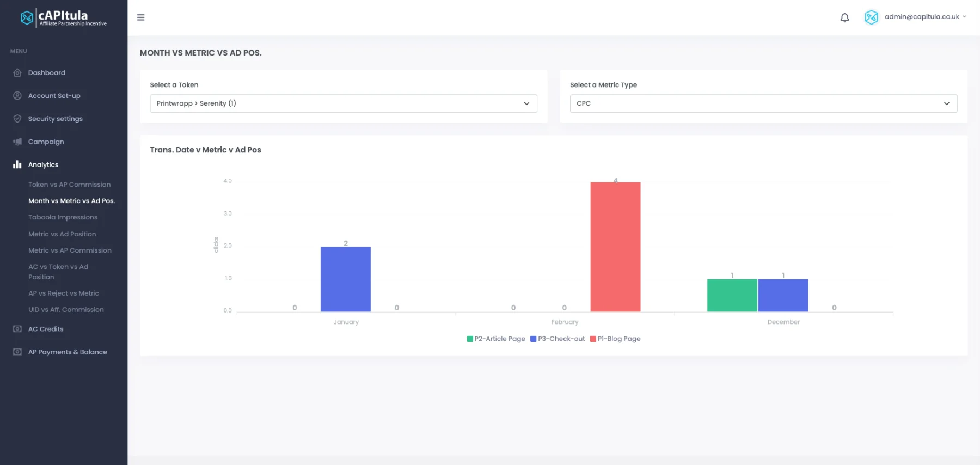Click the red February bar
The image size is (980, 465).
click(615, 247)
